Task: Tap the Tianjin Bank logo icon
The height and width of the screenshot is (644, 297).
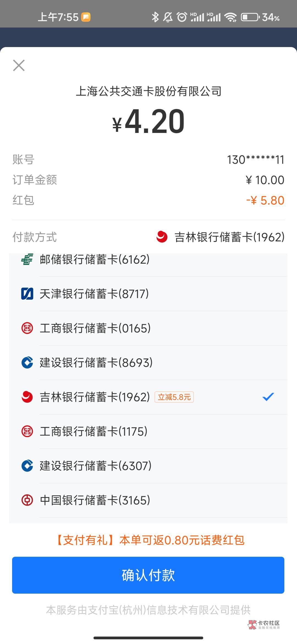Action: (x=27, y=294)
